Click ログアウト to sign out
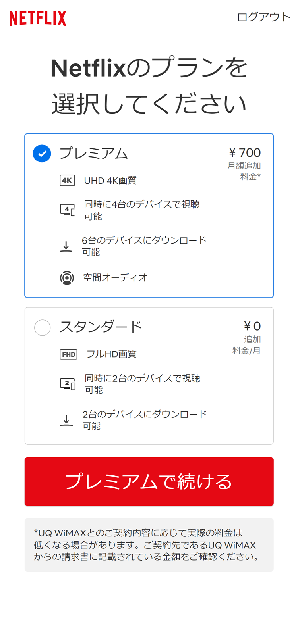 tap(263, 17)
